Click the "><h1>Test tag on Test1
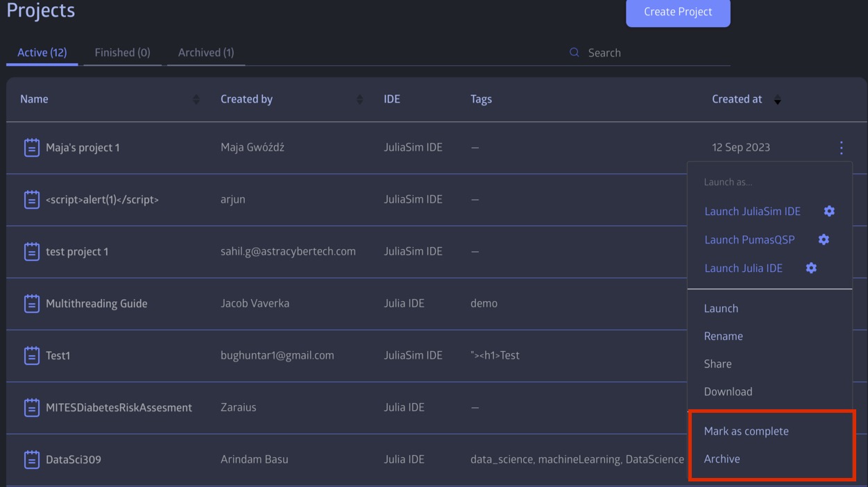This screenshot has width=868, height=487. (x=495, y=356)
